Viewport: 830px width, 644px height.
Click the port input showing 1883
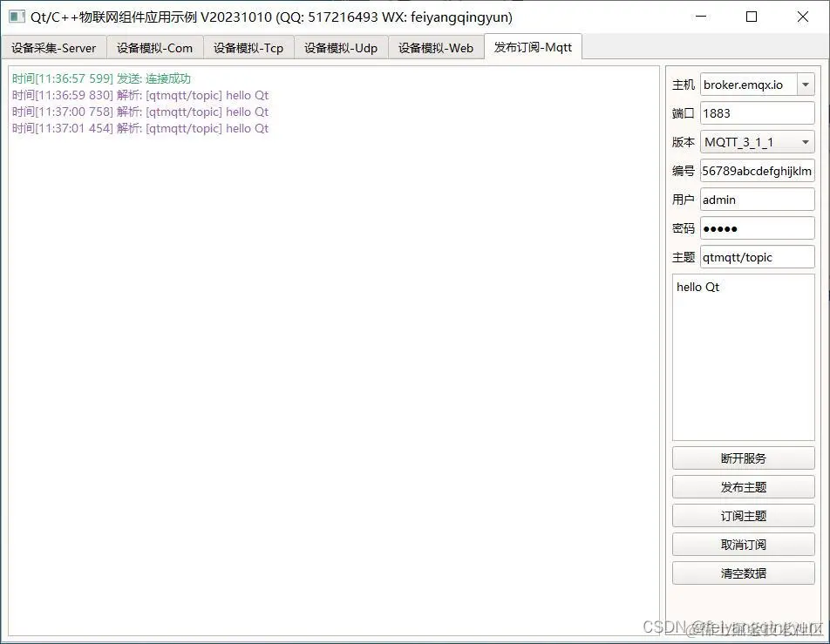(757, 112)
